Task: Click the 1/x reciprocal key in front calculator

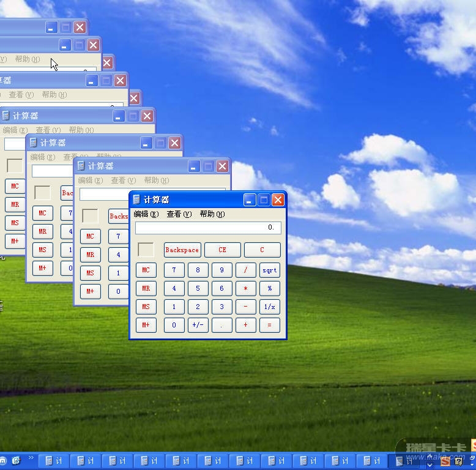Action: click(x=270, y=307)
